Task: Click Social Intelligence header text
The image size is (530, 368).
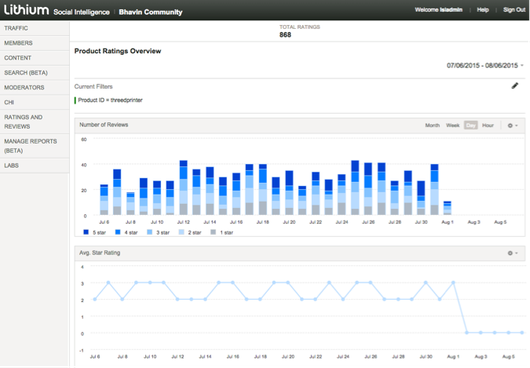Action: (81, 12)
